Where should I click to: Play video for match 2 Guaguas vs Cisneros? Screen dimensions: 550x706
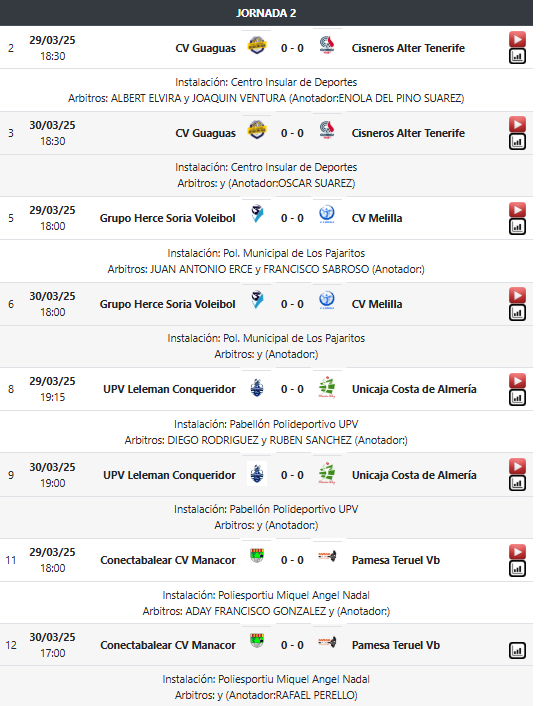pyautogui.click(x=517, y=39)
